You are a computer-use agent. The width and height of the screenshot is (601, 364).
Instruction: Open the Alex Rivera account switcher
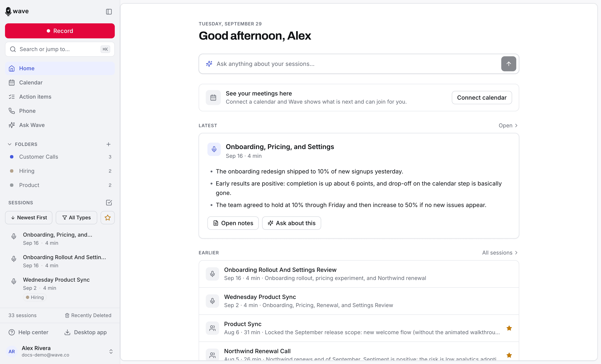click(60, 351)
